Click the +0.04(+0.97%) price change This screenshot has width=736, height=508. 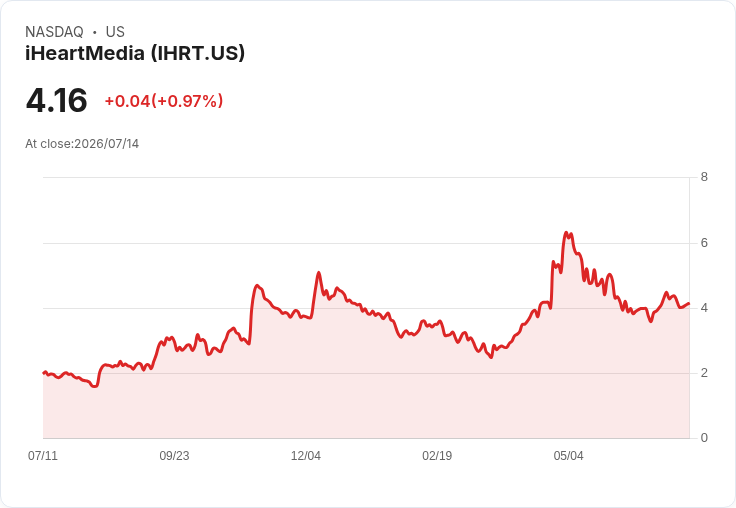click(163, 101)
